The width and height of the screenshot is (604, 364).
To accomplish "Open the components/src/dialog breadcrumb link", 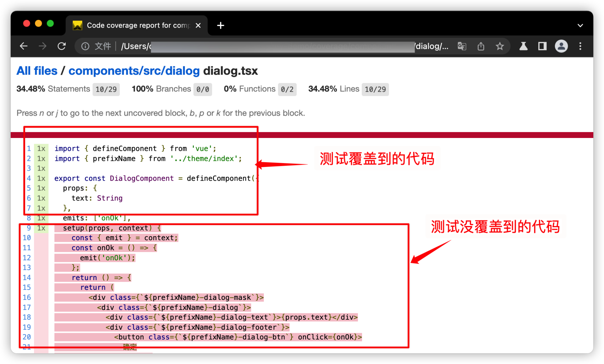I will pos(134,71).
